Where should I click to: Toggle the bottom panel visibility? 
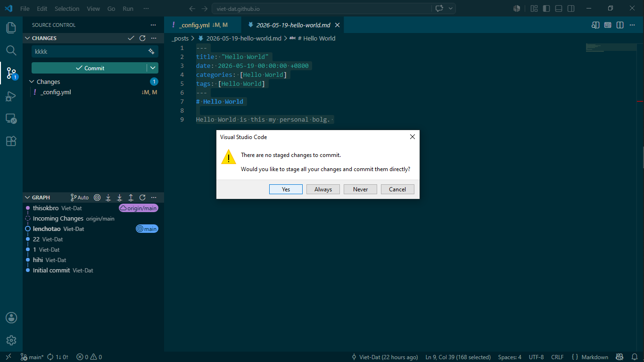tap(559, 8)
